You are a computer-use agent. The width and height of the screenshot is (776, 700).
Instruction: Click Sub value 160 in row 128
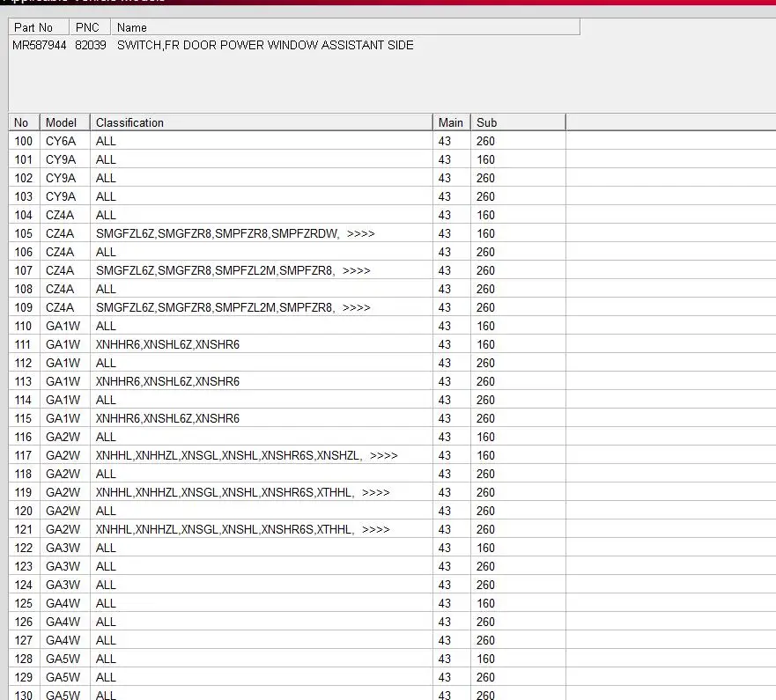point(485,659)
